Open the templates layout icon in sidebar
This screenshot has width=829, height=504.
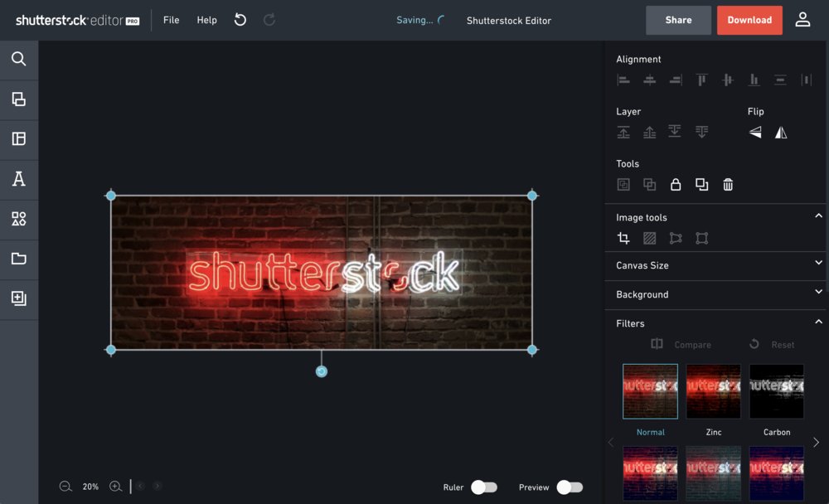18,138
